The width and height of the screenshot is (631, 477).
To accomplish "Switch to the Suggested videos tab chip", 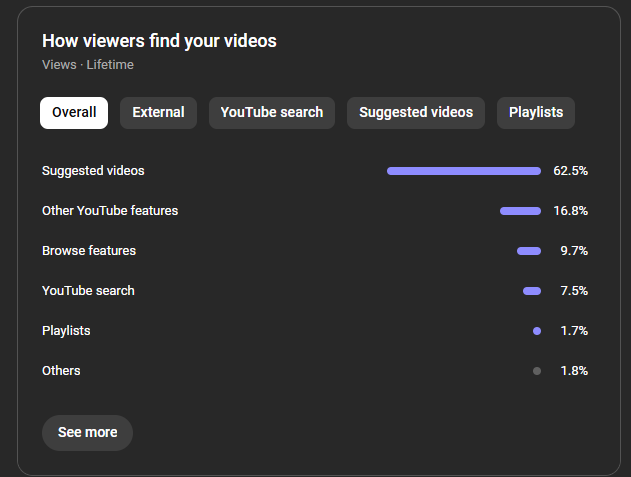I will coord(416,112).
